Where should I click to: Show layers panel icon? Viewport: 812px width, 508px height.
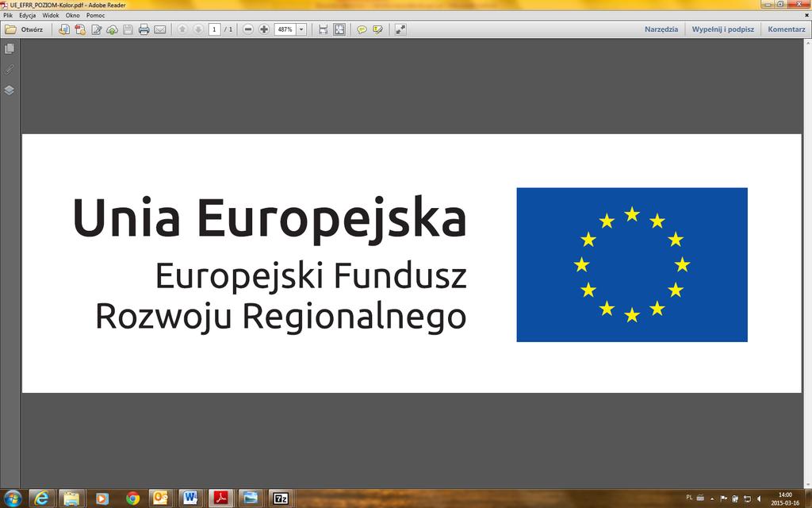coord(10,90)
